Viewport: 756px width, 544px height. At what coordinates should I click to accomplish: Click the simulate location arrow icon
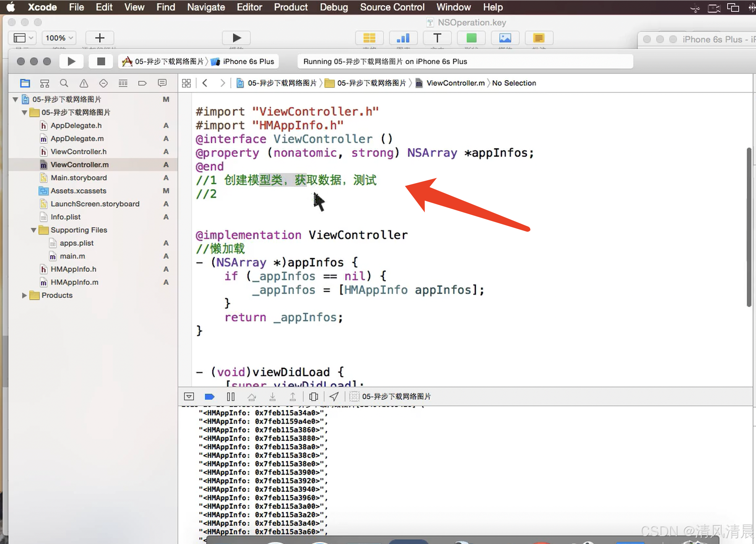point(334,396)
